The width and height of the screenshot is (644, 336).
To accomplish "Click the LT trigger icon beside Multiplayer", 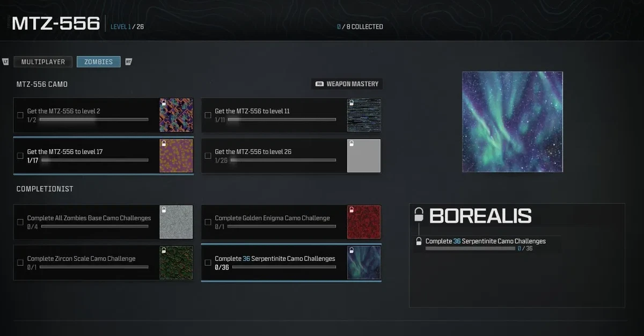I will (6, 62).
